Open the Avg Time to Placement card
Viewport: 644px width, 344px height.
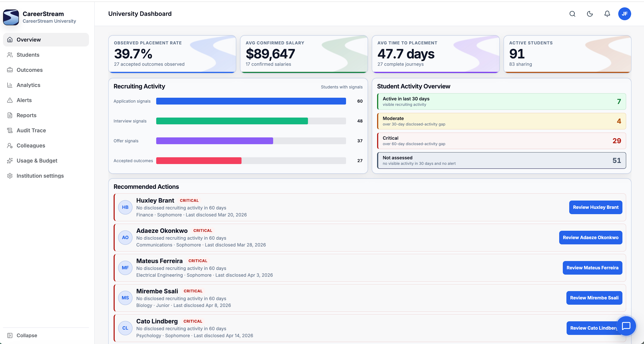436,54
